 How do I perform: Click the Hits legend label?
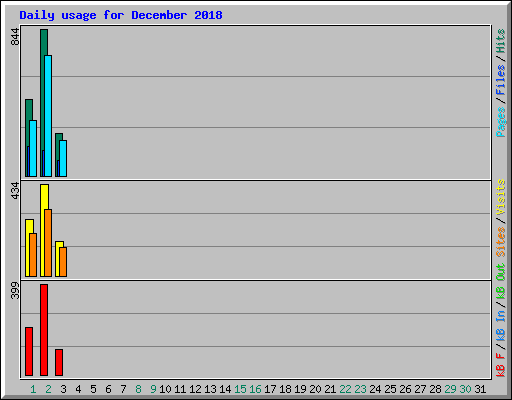[x=501, y=41]
